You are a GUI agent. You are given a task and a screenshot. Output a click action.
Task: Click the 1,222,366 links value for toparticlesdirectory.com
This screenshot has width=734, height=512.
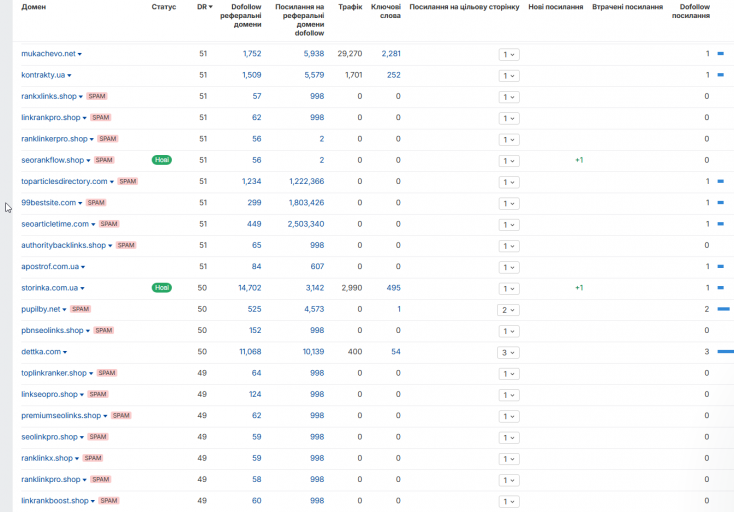[307, 182]
